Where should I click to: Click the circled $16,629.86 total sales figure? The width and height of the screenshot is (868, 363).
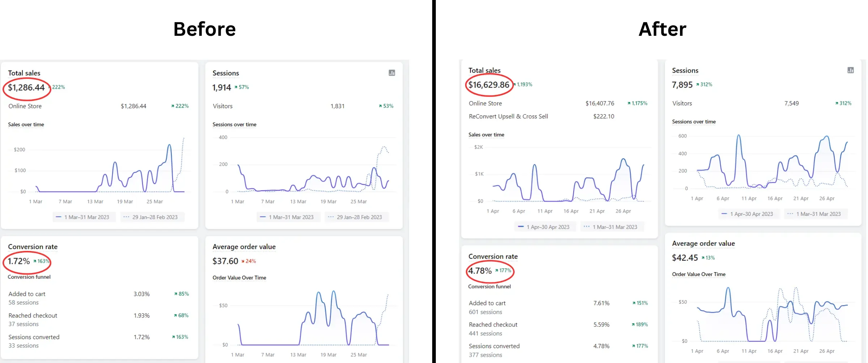pyautogui.click(x=489, y=85)
